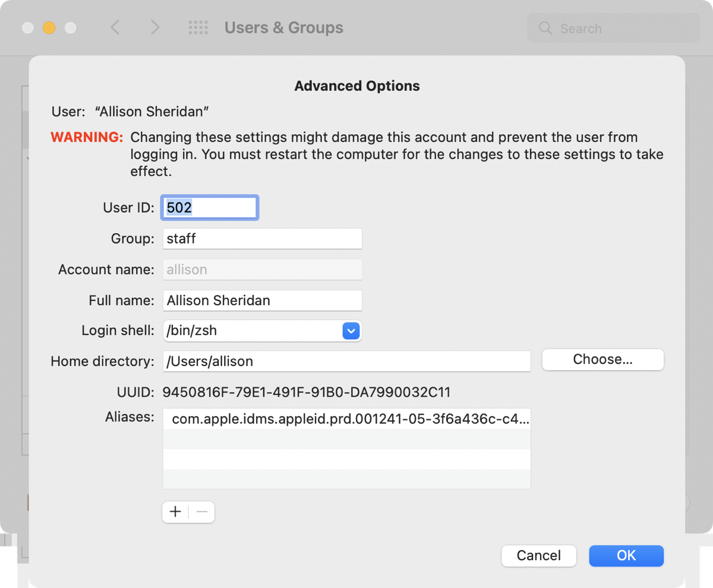
Task: Click the Full name field
Action: click(262, 301)
